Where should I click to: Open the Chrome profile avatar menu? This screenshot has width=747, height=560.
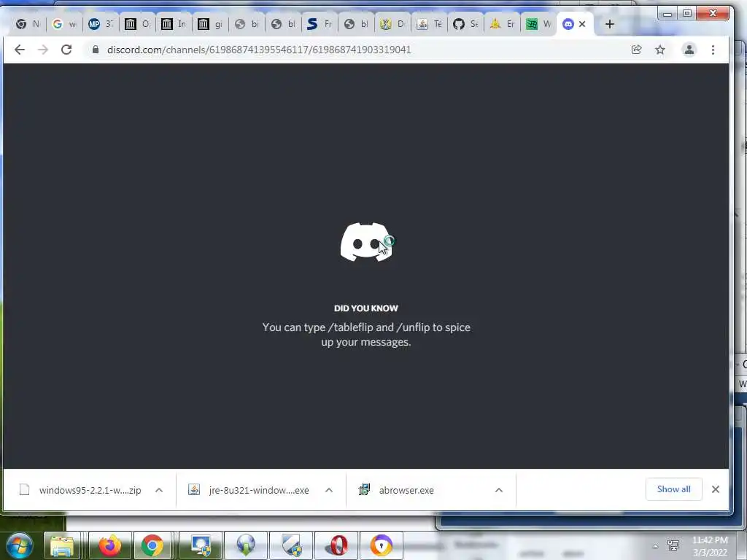689,50
